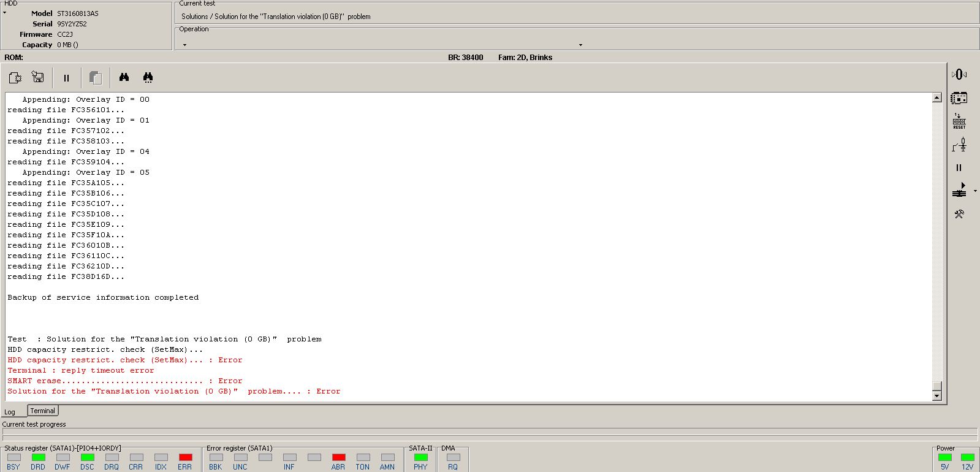Click the TON error register indicator
The image size is (980, 472).
pos(363,457)
